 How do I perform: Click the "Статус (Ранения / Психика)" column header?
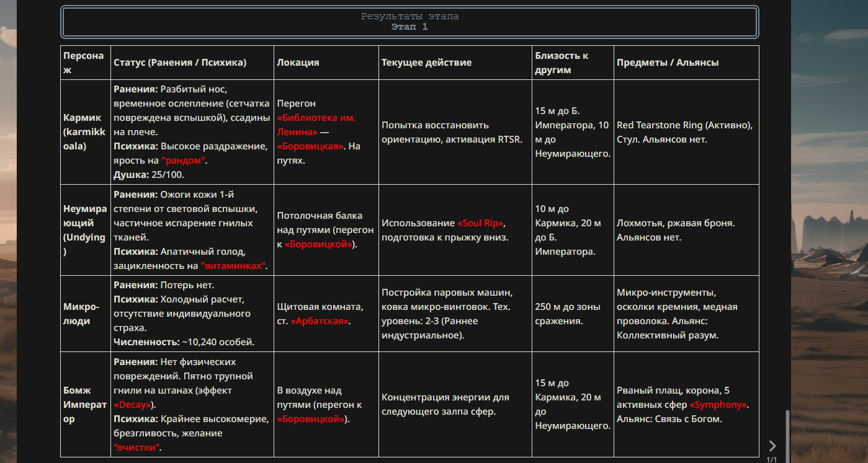[192, 63]
